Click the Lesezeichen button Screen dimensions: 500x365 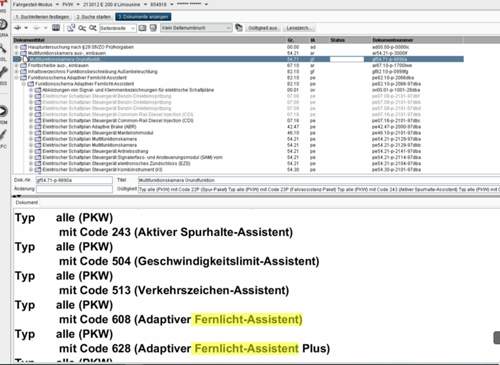coord(298,28)
